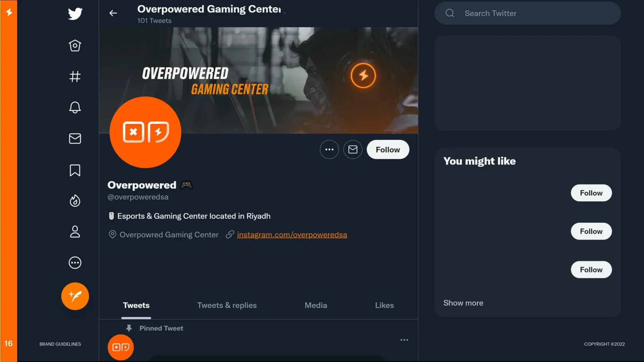This screenshot has width=644, height=362.
Task: Click the Pinned Tweet pin icon
Action: point(129,328)
